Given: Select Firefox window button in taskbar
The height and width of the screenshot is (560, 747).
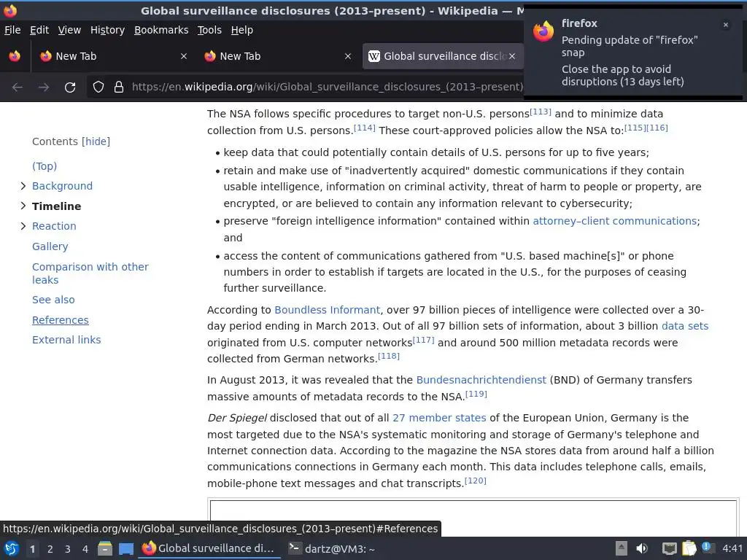Looking at the screenshot, I should (209, 549).
